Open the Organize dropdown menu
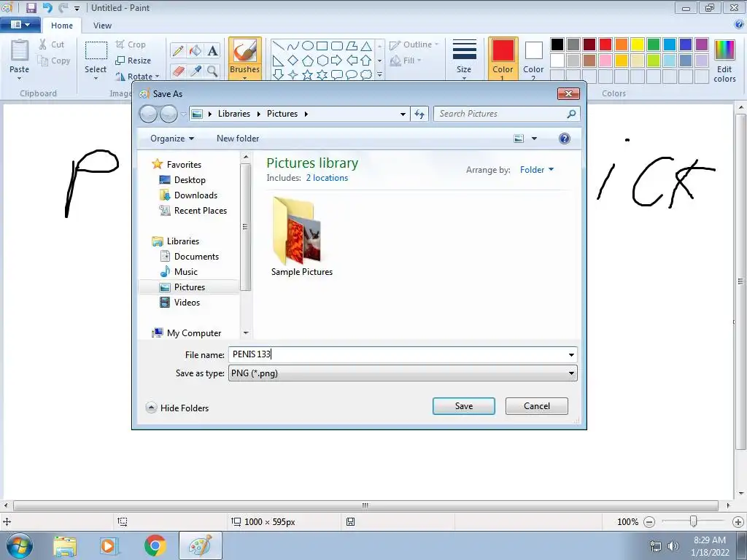This screenshot has width=747, height=560. (x=172, y=139)
